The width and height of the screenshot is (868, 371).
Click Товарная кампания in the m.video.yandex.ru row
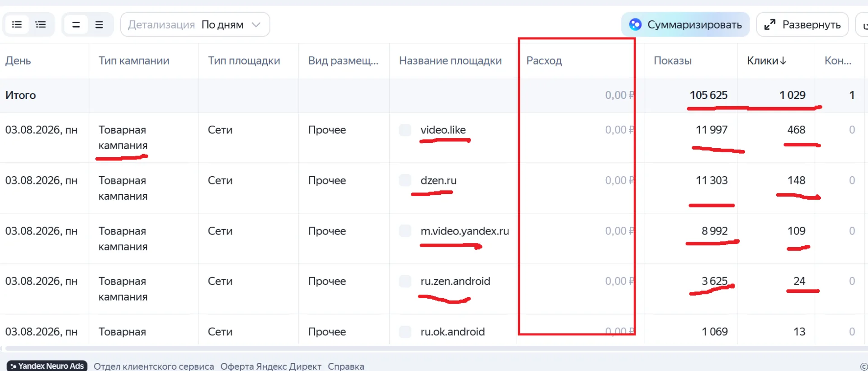(123, 239)
